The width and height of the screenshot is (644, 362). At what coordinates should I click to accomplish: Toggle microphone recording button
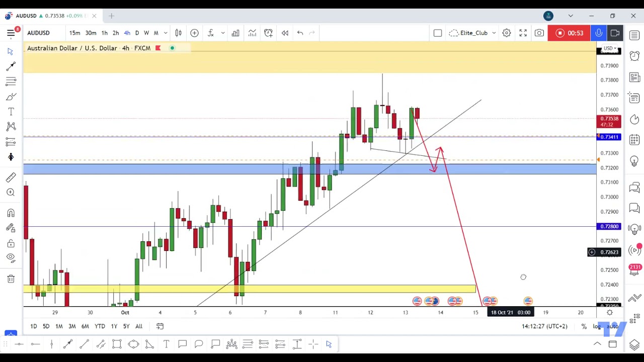599,33
